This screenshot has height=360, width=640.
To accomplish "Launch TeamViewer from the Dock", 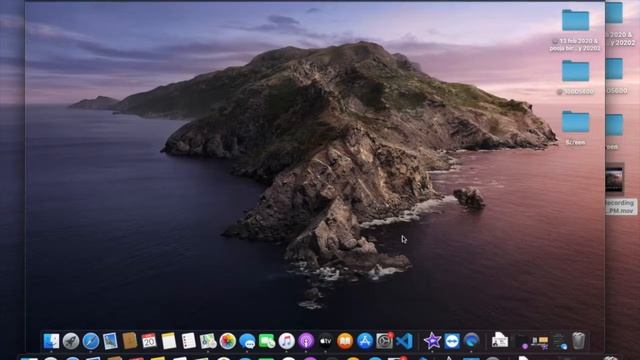I will coord(452,341).
